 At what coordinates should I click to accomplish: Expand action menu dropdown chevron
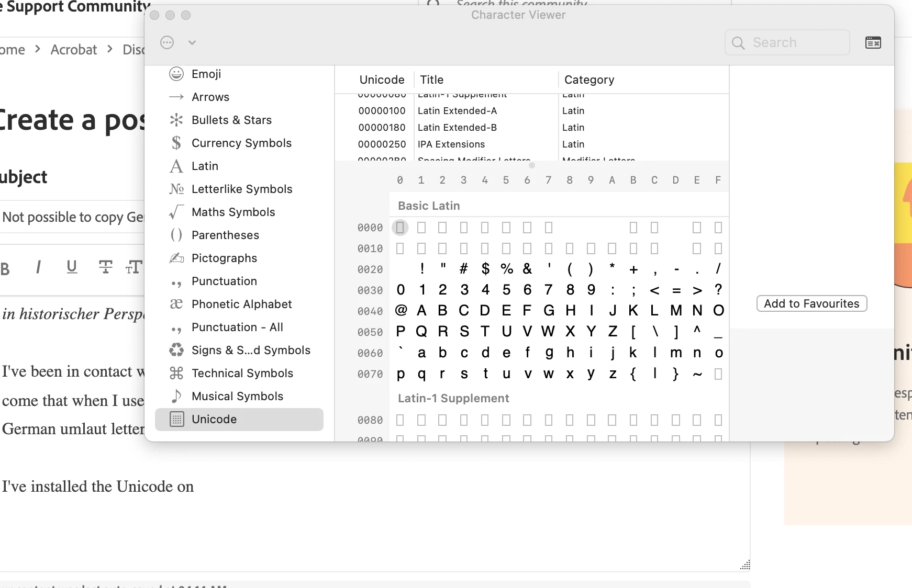pyautogui.click(x=192, y=42)
